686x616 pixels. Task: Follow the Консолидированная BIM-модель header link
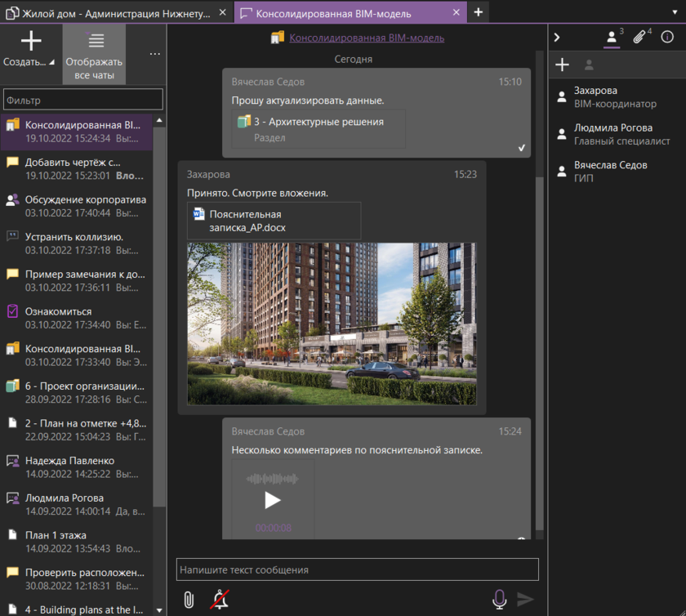coord(367,38)
